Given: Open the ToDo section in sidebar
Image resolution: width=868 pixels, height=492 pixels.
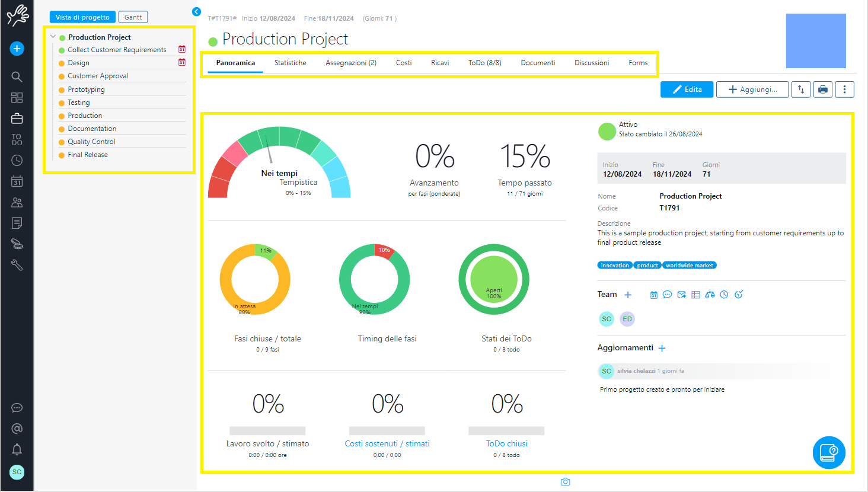Looking at the screenshot, I should point(17,139).
